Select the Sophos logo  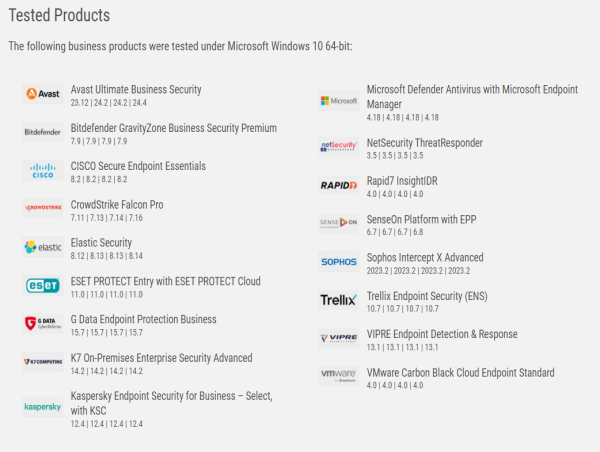(339, 262)
